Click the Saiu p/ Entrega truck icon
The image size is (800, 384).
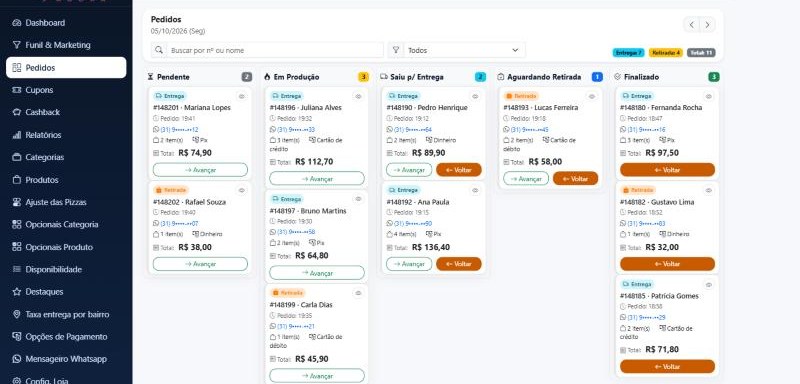384,77
